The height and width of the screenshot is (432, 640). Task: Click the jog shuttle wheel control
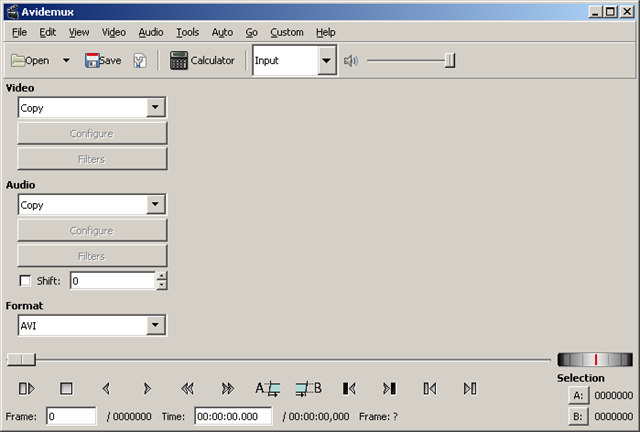(595, 360)
